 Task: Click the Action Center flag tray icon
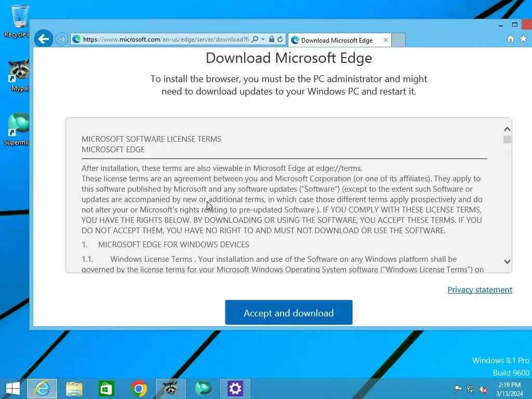tap(458, 389)
